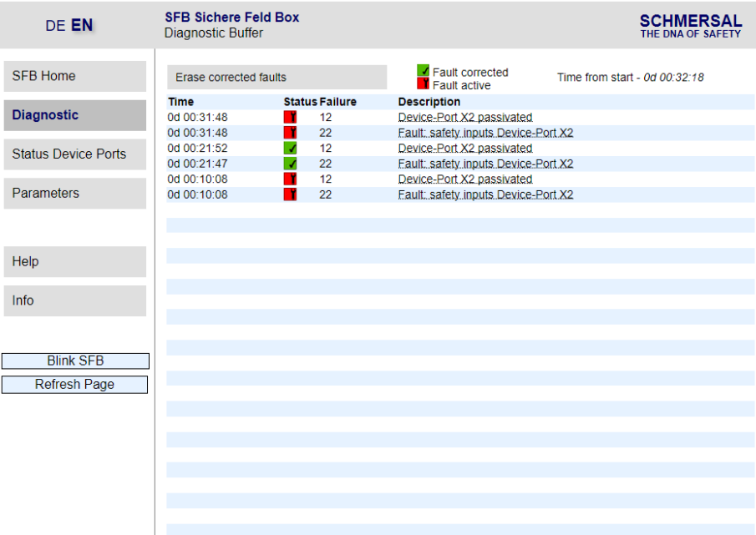Open the Help page
Screen dimensions: 756x535
(x=74, y=261)
